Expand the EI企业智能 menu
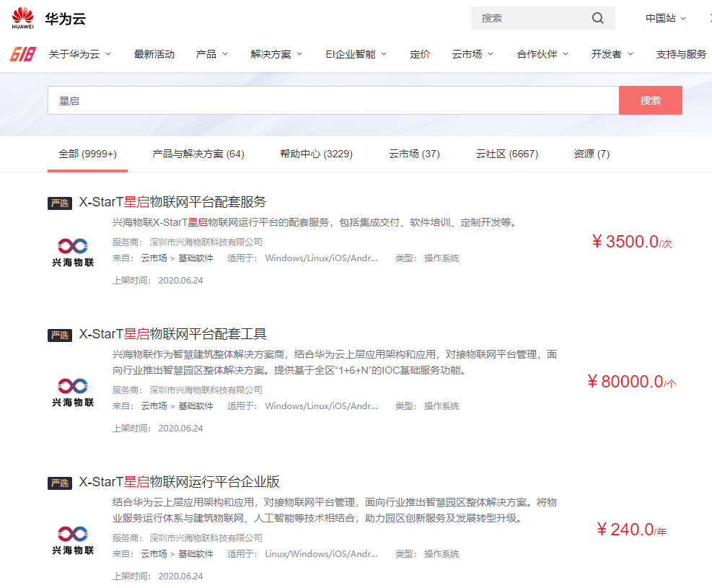Screen dimensions: 712x588 tap(356, 54)
